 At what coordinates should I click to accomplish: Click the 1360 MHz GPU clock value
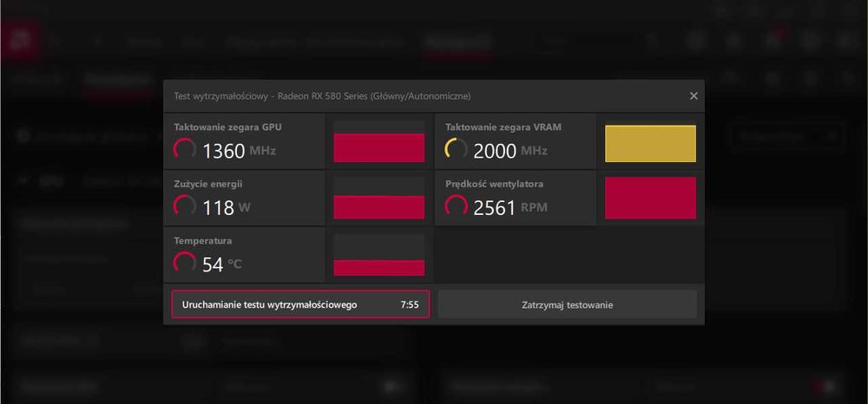coord(240,151)
